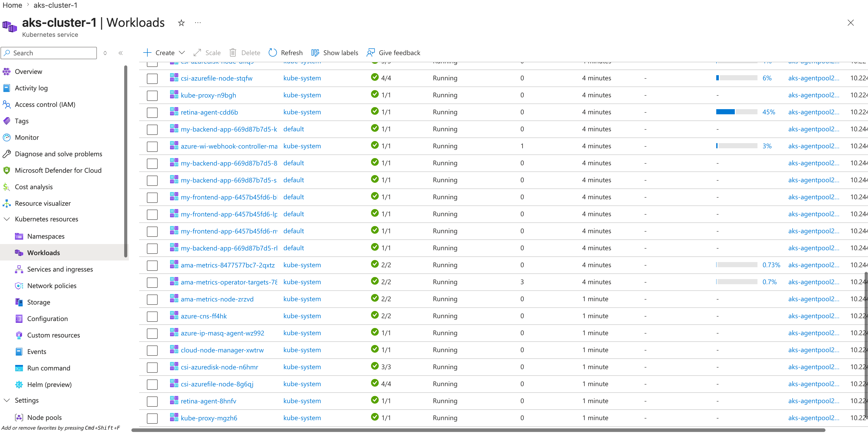Image resolution: width=868 pixels, height=433 pixels.
Task: Open the ama-metrics-operator-targets pod link
Action: click(229, 282)
